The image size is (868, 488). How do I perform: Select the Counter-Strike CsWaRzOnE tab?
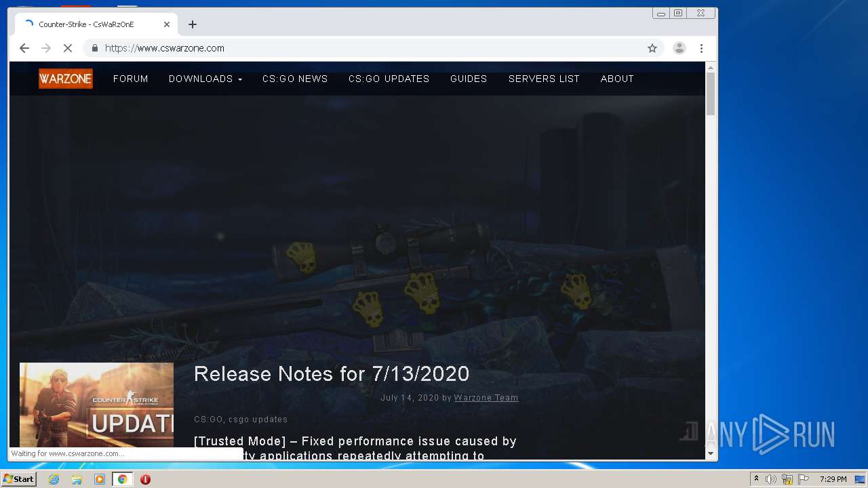pyautogui.click(x=95, y=24)
